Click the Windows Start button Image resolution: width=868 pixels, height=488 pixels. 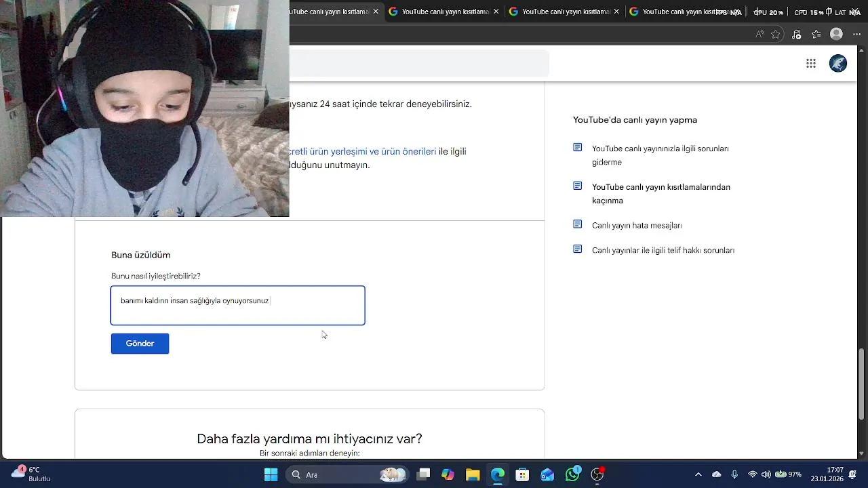[x=270, y=474]
